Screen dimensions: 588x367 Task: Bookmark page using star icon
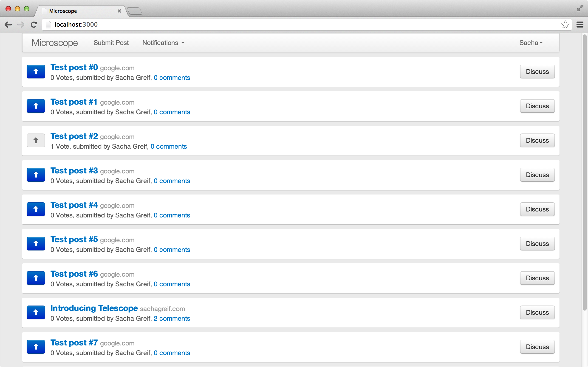coord(565,25)
